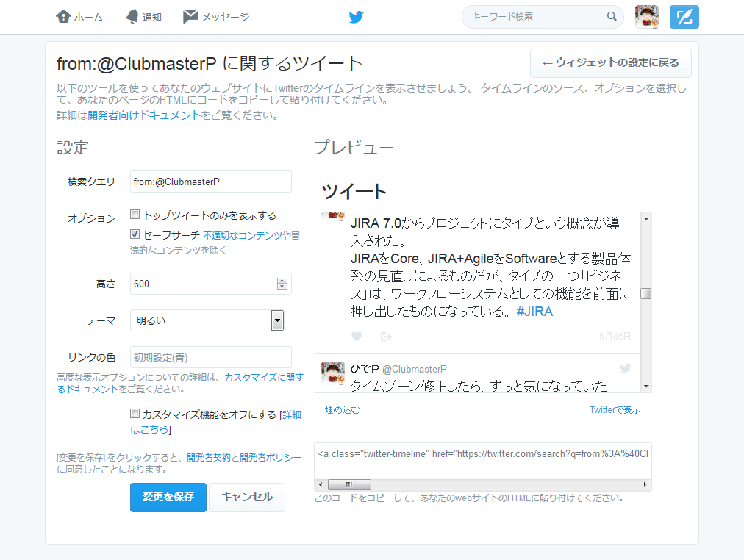Image resolution: width=744 pixels, height=560 pixels.
Task: Click the embed code scroll-right arrow
Action: click(645, 484)
